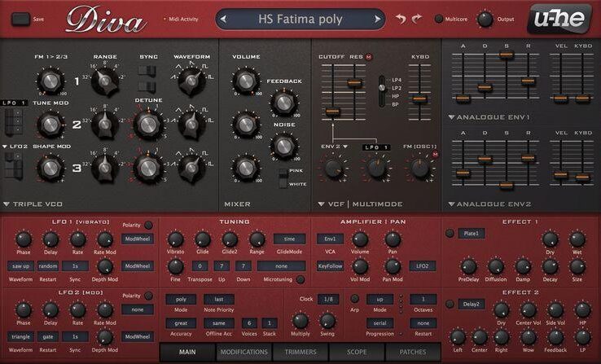This screenshot has height=364, width=601.
Task: Click the Glide knob
Action: click(x=203, y=239)
